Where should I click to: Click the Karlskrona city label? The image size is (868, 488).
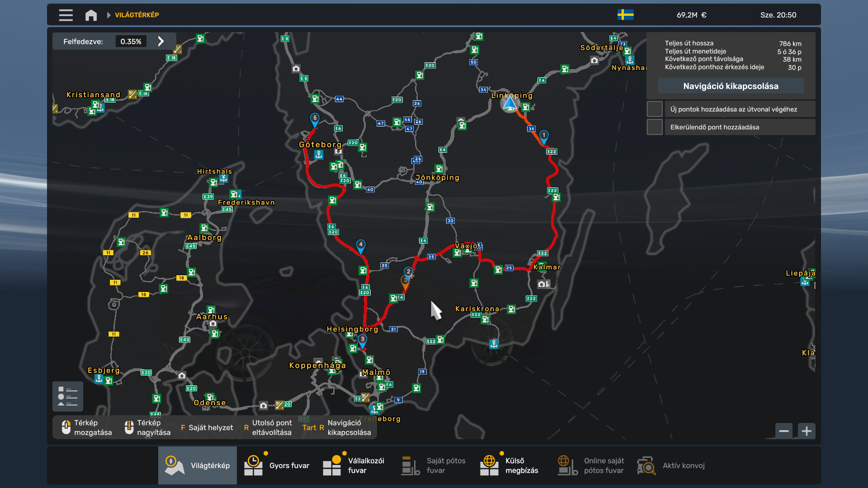coord(477,309)
